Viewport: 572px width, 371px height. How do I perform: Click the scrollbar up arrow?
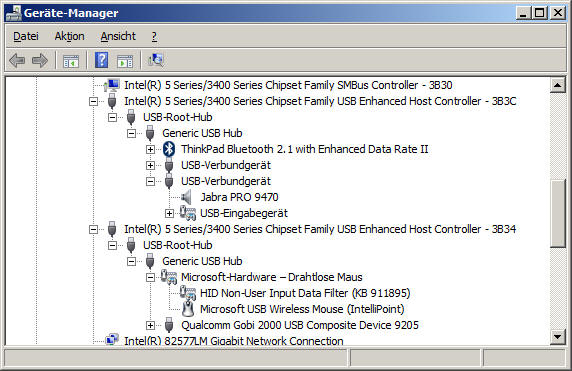[x=557, y=85]
